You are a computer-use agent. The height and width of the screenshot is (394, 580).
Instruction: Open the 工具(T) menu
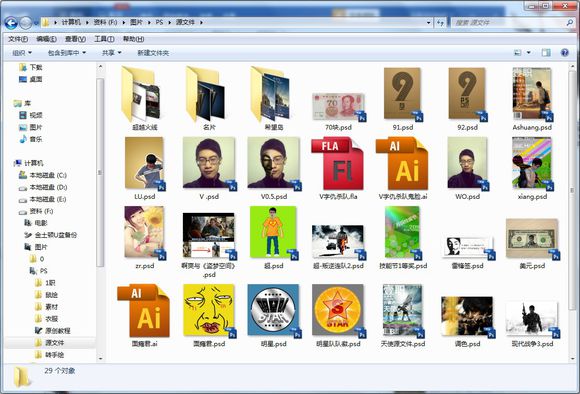click(x=104, y=39)
